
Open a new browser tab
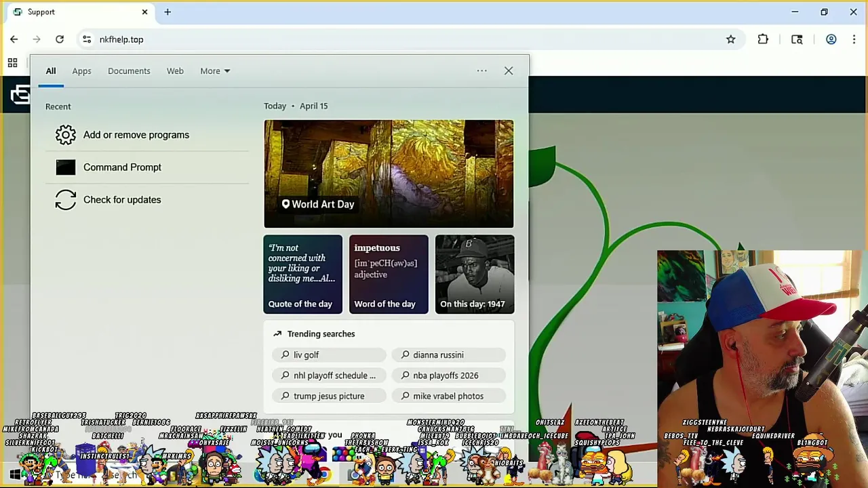(x=167, y=12)
